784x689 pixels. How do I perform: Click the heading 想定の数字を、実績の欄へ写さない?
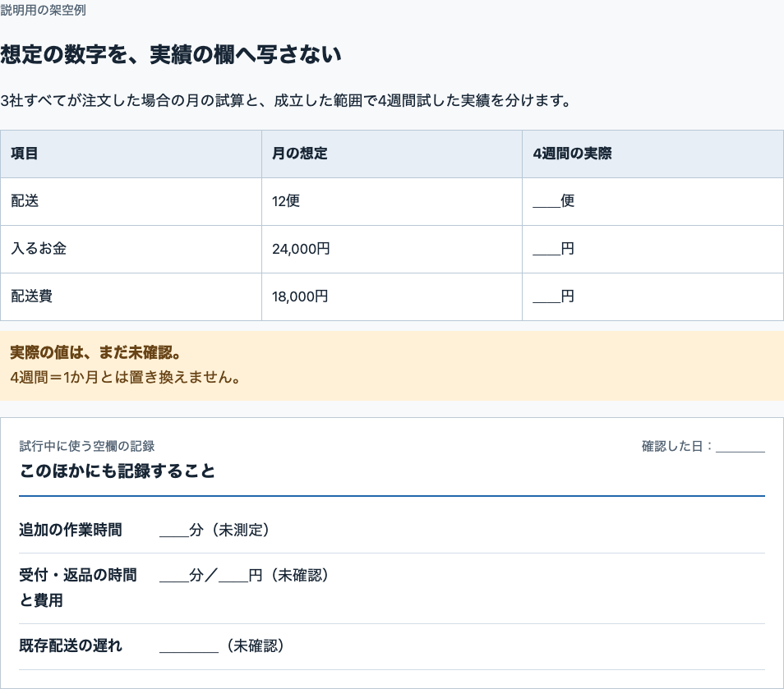(x=170, y=54)
